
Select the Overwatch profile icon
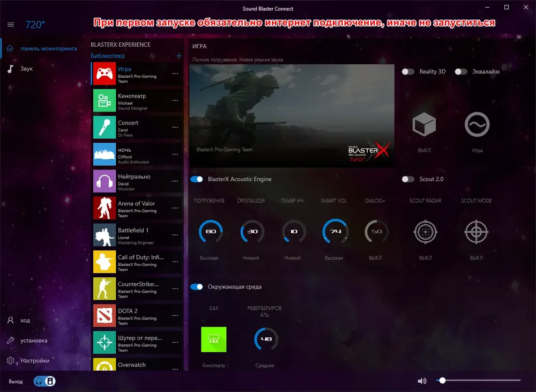coord(105,365)
